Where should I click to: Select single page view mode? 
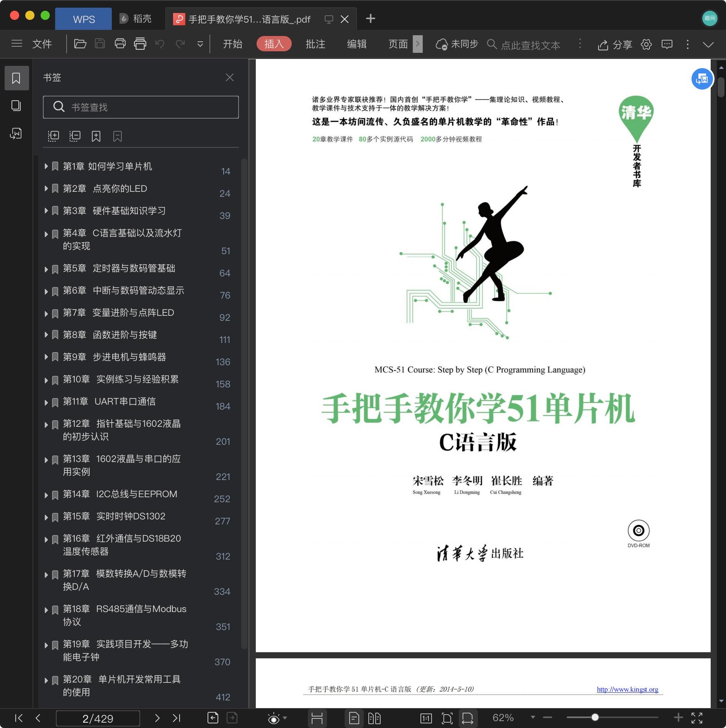click(354, 718)
